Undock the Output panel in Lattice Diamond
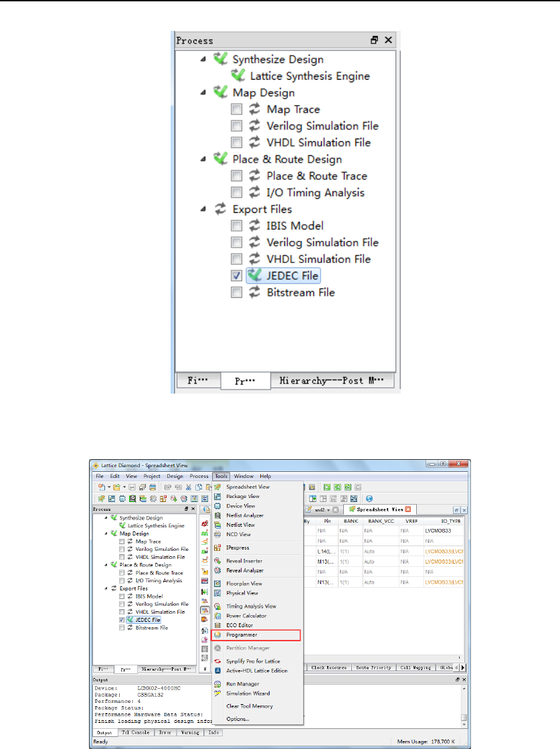Screen dimensions: 560x749 click(458, 679)
